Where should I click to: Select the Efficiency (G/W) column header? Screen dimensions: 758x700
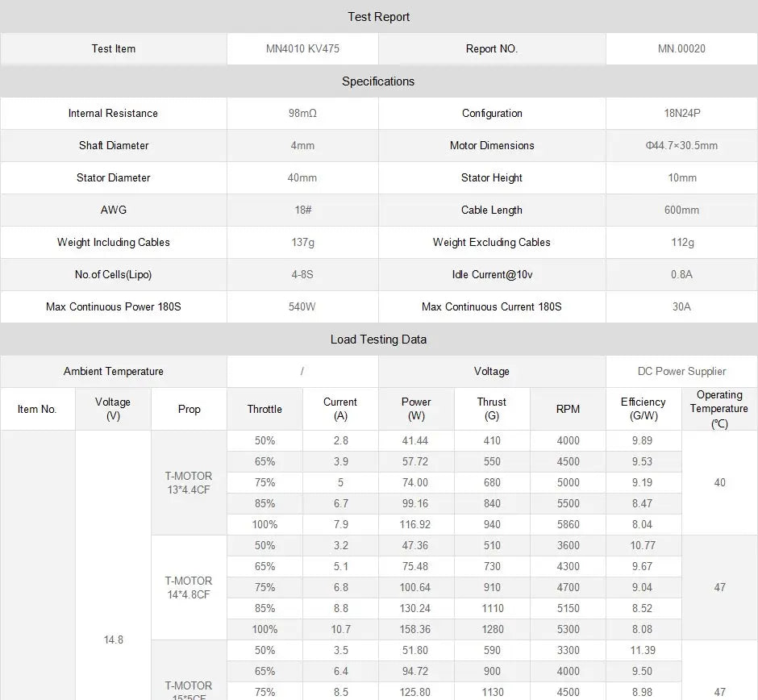643,409
